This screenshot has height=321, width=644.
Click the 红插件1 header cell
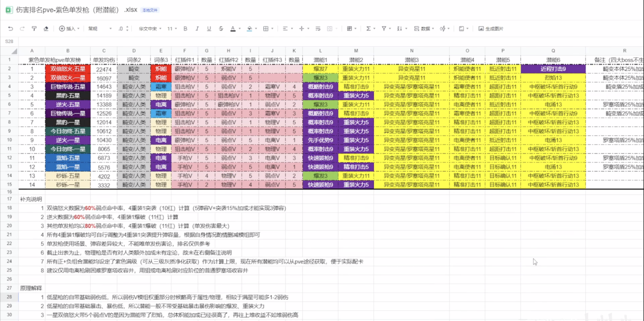click(x=185, y=60)
